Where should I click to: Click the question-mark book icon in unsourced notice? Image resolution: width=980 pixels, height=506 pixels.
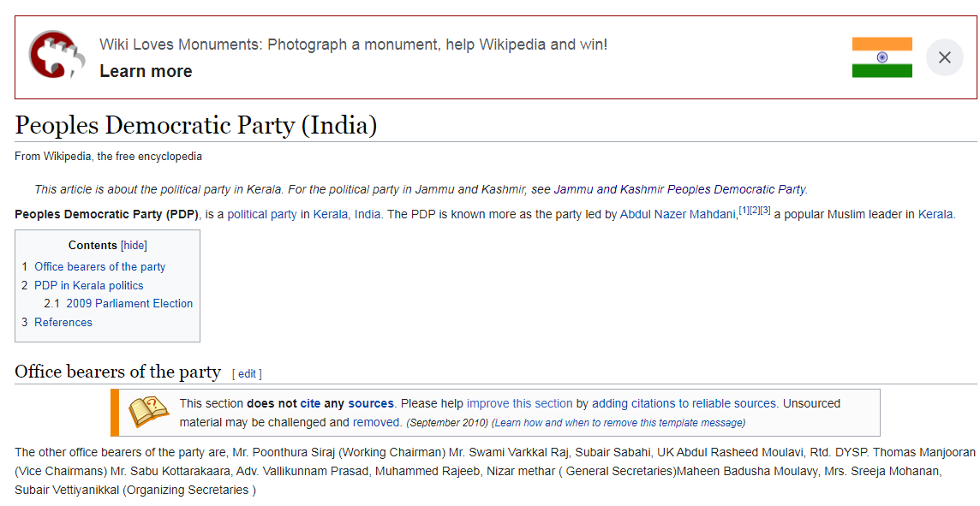(149, 413)
